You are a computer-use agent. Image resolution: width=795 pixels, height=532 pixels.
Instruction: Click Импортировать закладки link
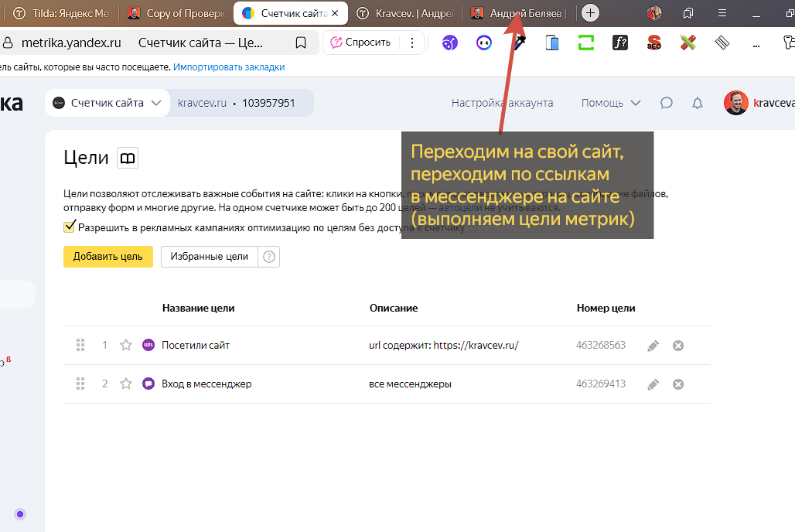[229, 67]
